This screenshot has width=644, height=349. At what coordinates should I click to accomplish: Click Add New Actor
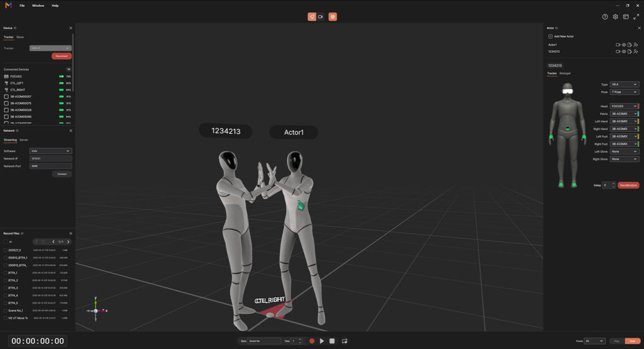(x=561, y=36)
